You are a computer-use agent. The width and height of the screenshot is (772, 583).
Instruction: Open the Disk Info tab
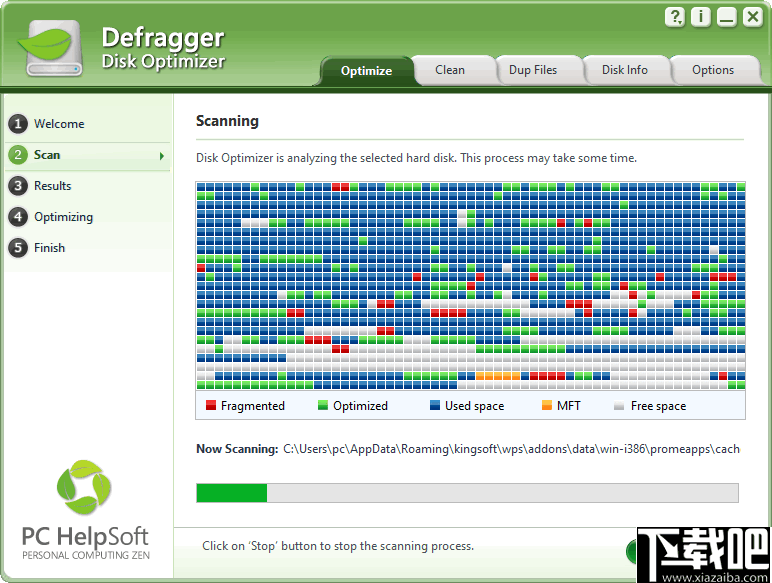(x=624, y=70)
